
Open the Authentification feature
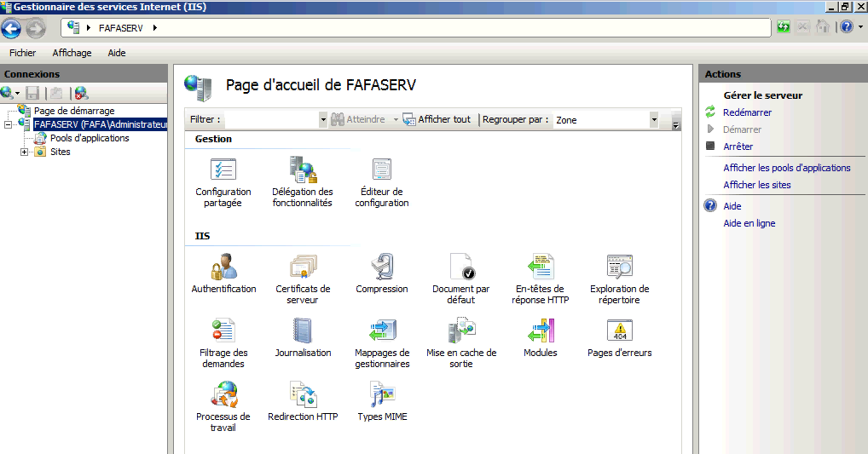(223, 273)
